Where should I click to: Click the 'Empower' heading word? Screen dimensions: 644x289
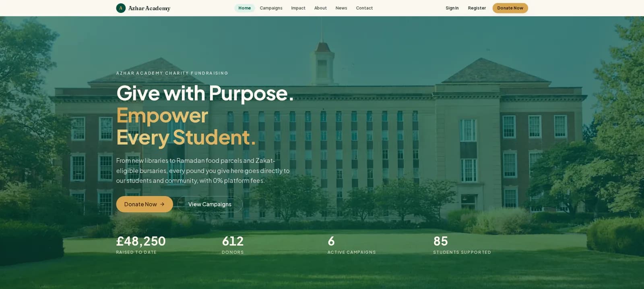pos(162,115)
